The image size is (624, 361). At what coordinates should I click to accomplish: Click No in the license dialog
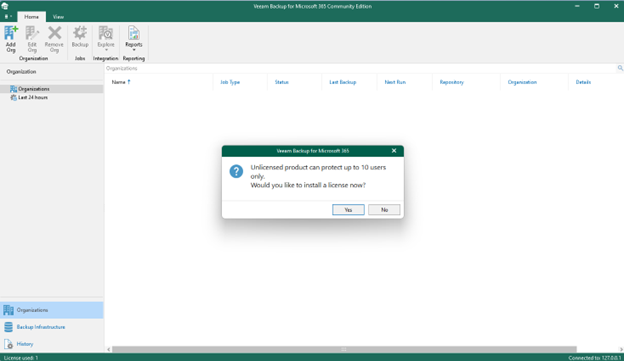384,210
